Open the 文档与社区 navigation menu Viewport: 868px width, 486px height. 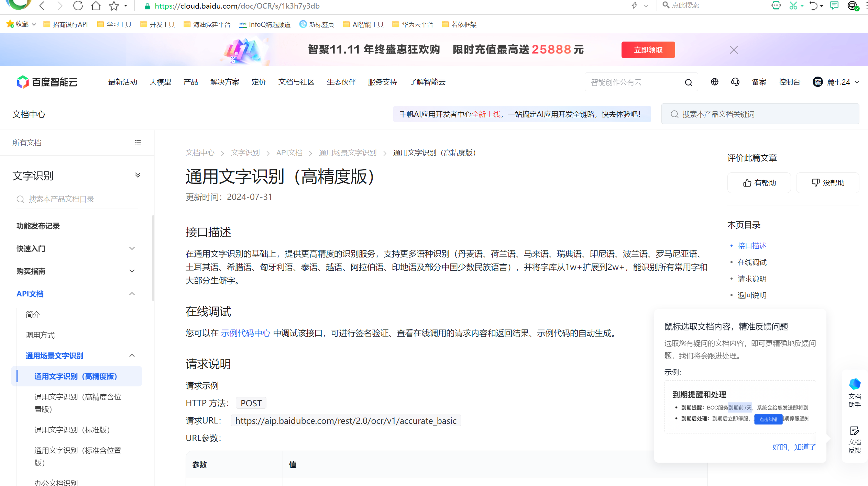[x=296, y=82]
